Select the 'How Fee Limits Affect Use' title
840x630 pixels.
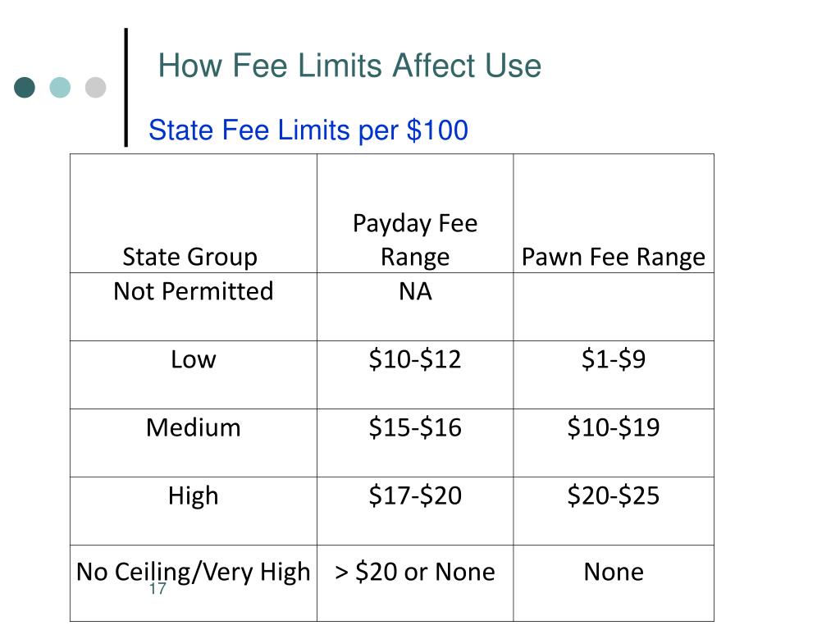click(x=349, y=66)
